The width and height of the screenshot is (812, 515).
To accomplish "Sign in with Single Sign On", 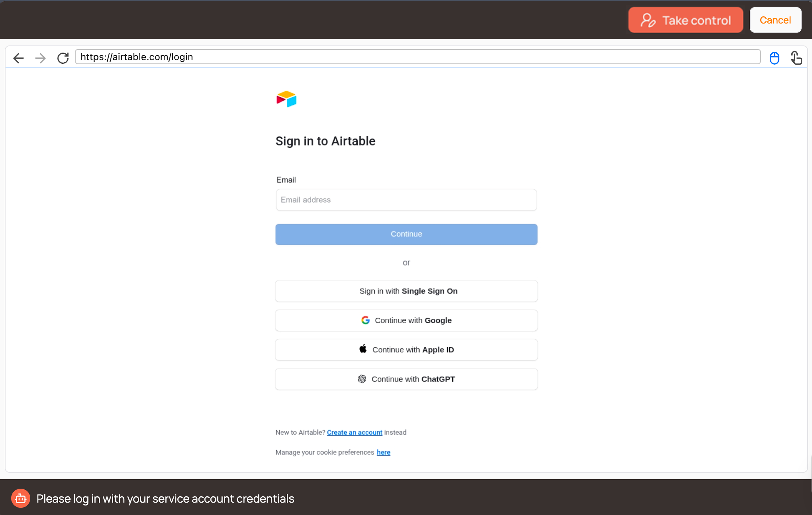I will click(406, 291).
